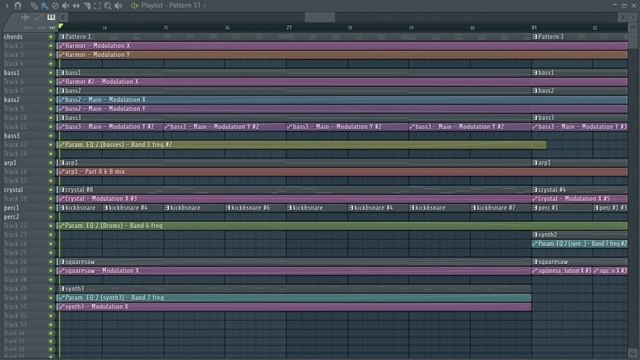
Task: Open Param. EQ 2 (Drums) Band 6 freq clip icon
Action: coord(62,226)
